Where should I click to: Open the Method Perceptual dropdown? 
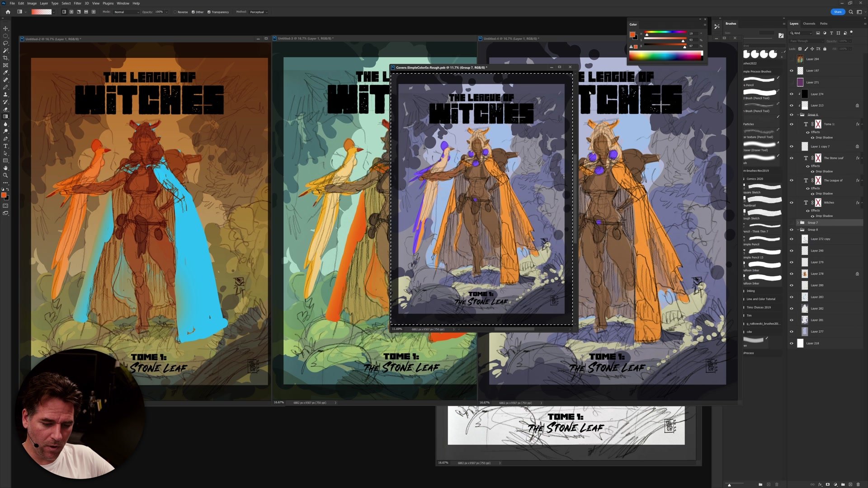[258, 12]
